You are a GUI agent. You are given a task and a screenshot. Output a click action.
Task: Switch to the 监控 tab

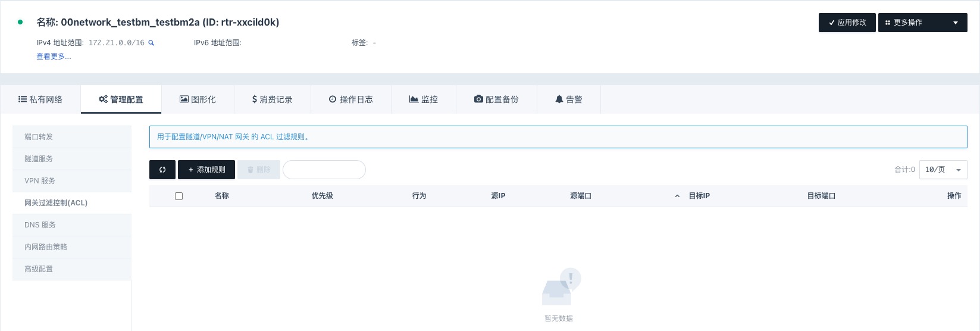coord(424,99)
